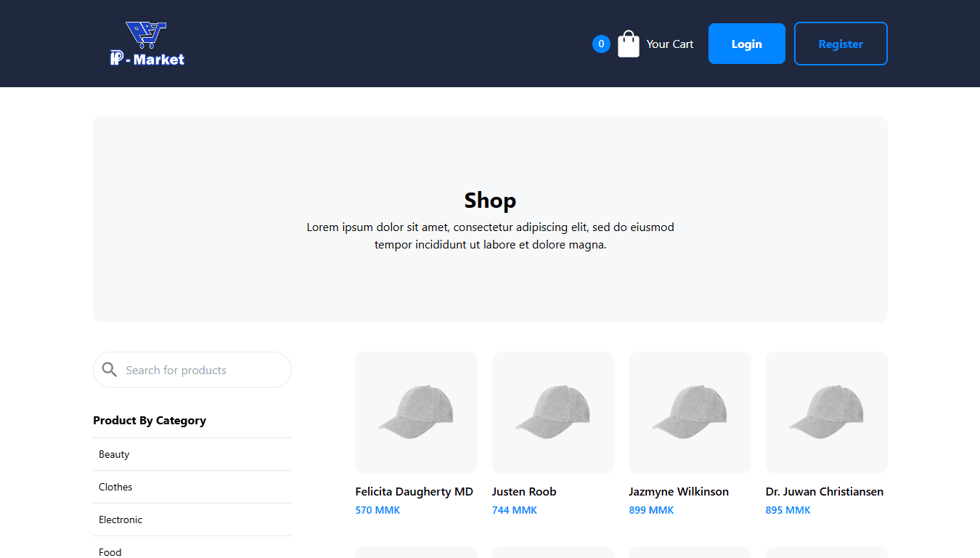Click the Justen Roob cap thumbnail
This screenshot has width=980, height=558.
point(552,413)
